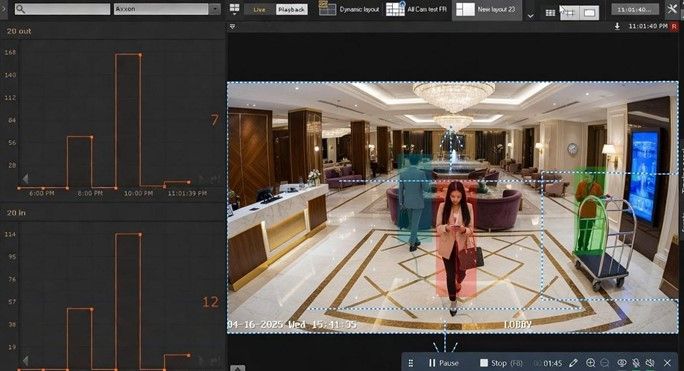Click the 'LOBBY' caption on video
Image resolution: width=684 pixels, height=371 pixels.
coord(517,324)
